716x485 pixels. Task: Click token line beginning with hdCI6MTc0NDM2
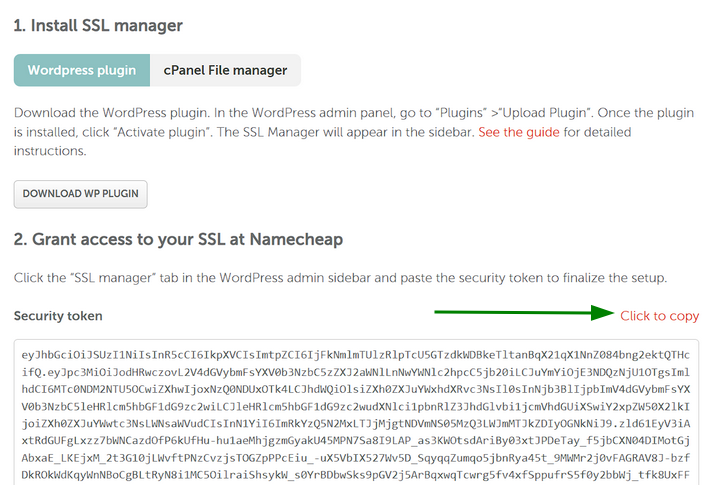pos(356,390)
